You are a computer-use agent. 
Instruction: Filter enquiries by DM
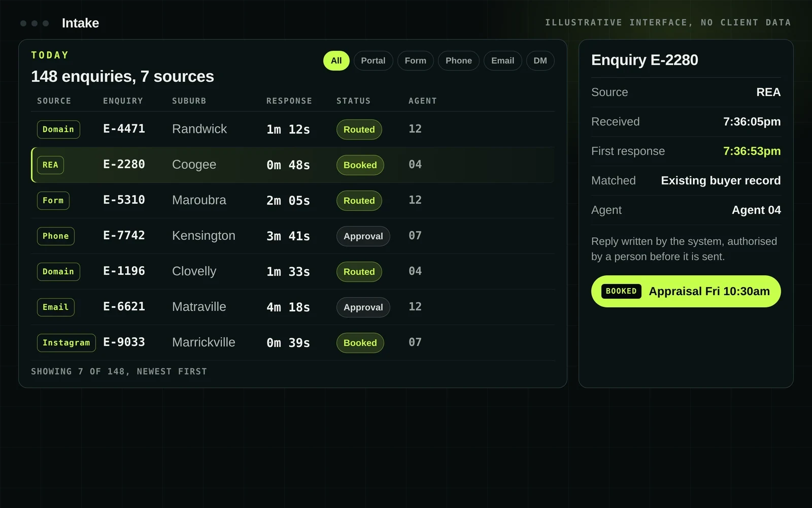tap(540, 60)
